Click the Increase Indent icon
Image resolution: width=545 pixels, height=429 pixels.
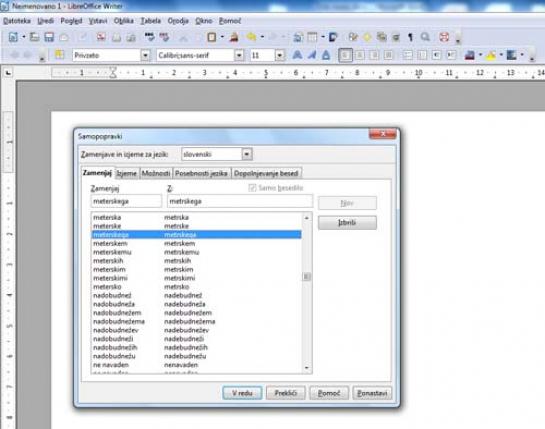[451, 55]
